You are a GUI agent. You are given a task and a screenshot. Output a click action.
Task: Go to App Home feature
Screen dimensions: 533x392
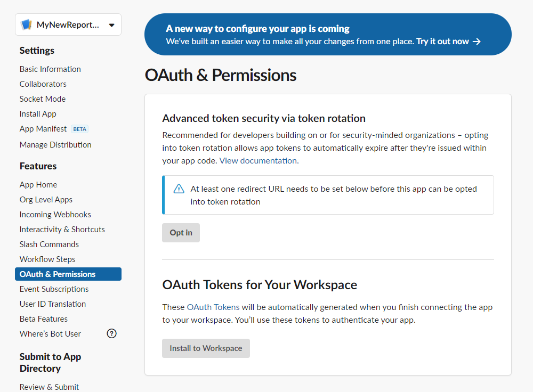pyautogui.click(x=38, y=185)
